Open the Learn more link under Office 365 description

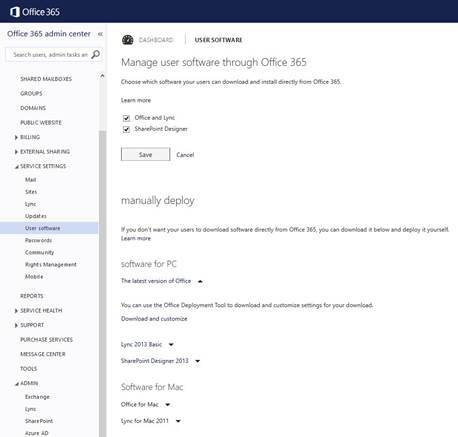[136, 100]
